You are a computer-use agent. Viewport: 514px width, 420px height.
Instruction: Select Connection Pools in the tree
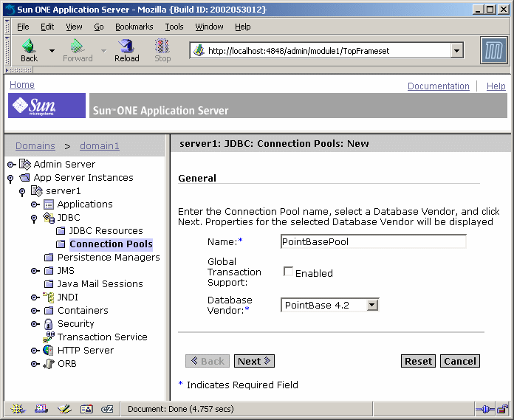click(x=111, y=244)
